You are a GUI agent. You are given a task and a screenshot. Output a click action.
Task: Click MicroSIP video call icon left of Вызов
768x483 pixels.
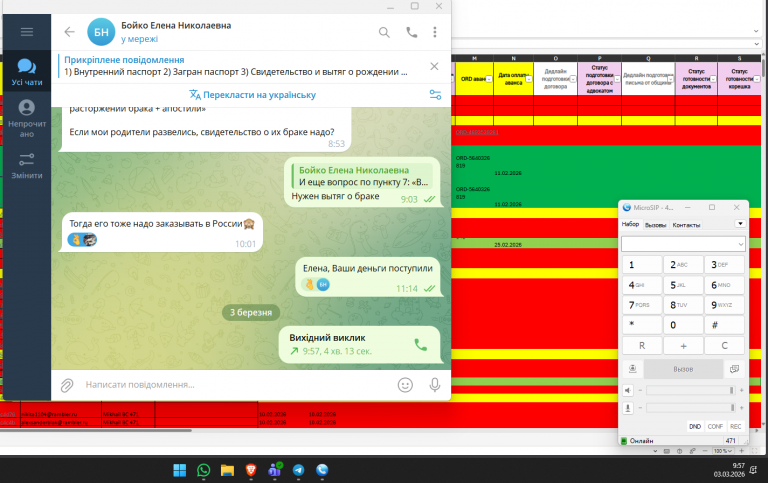pyautogui.click(x=632, y=369)
